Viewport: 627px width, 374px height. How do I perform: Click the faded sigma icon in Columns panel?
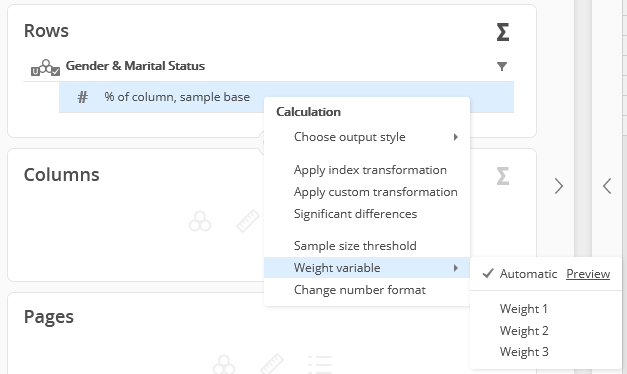click(503, 176)
